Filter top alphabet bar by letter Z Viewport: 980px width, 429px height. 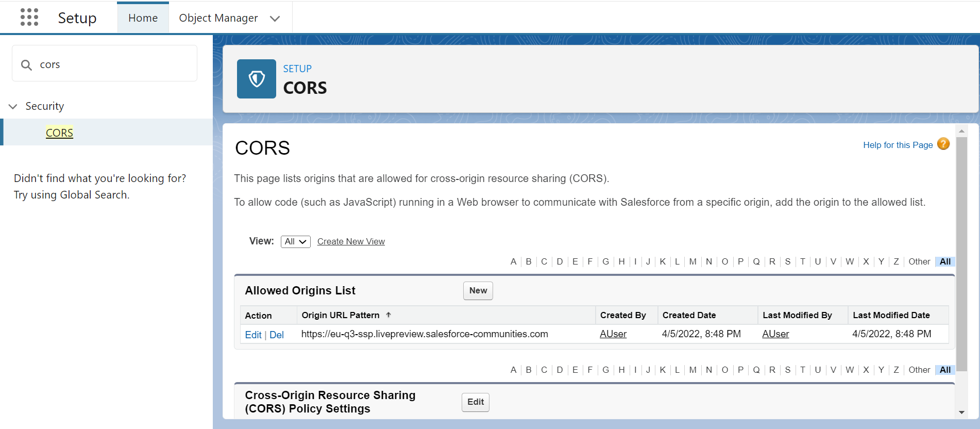point(896,261)
